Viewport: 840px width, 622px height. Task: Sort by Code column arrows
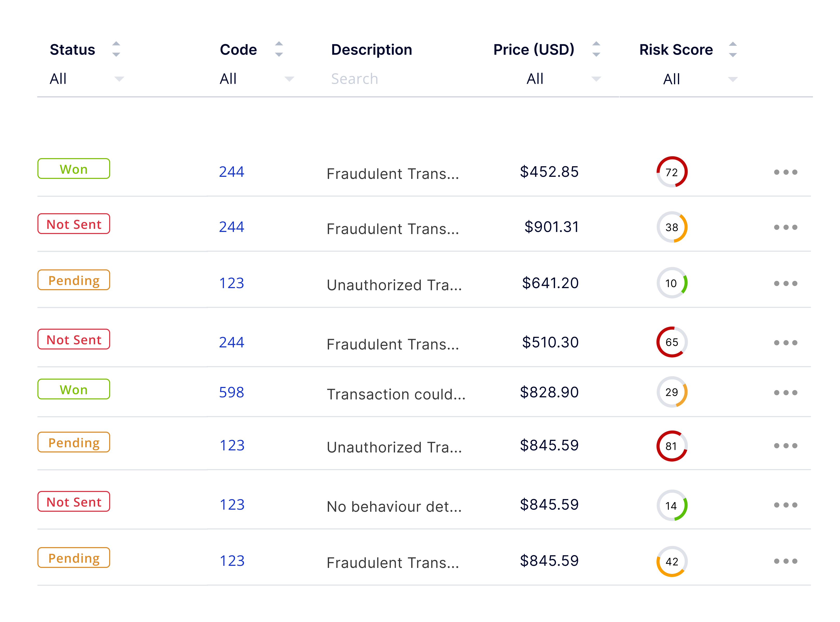[279, 49]
